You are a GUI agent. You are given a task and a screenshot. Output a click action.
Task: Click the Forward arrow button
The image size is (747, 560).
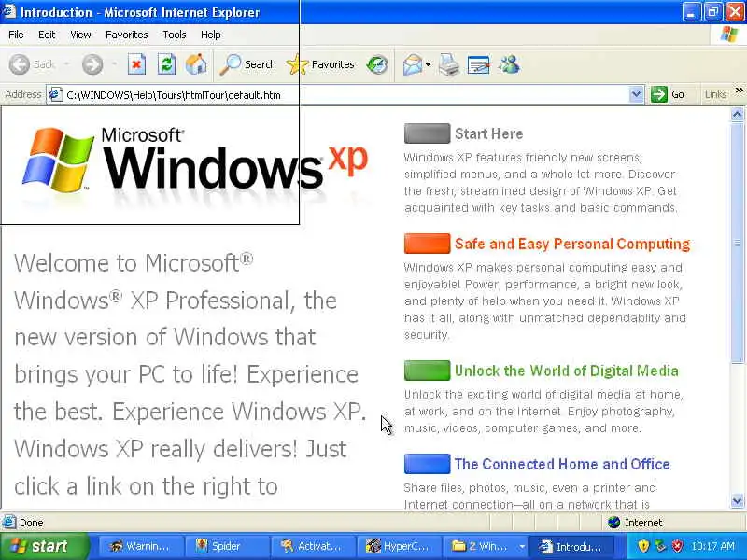92,64
